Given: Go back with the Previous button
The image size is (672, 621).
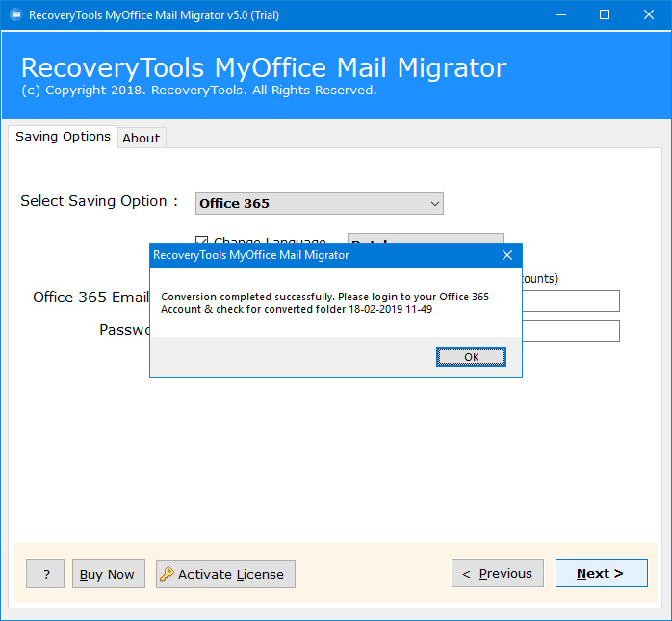Looking at the screenshot, I should [x=498, y=573].
